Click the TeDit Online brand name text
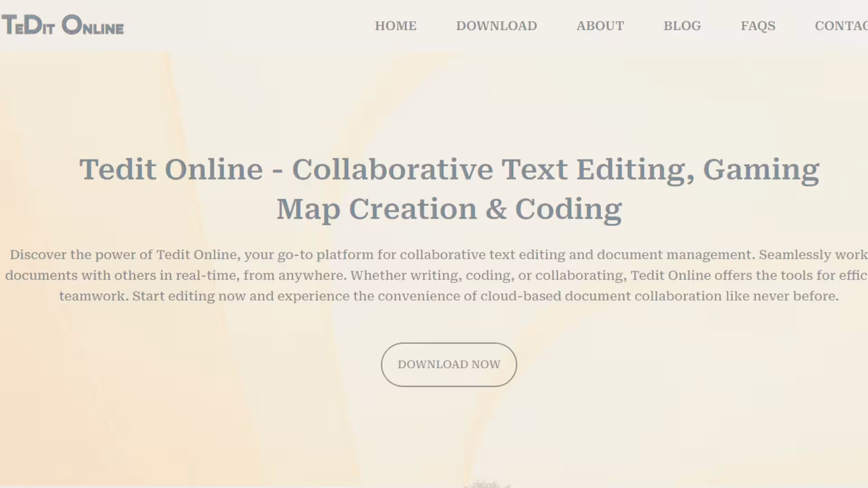The height and width of the screenshot is (488, 868). (x=63, y=25)
